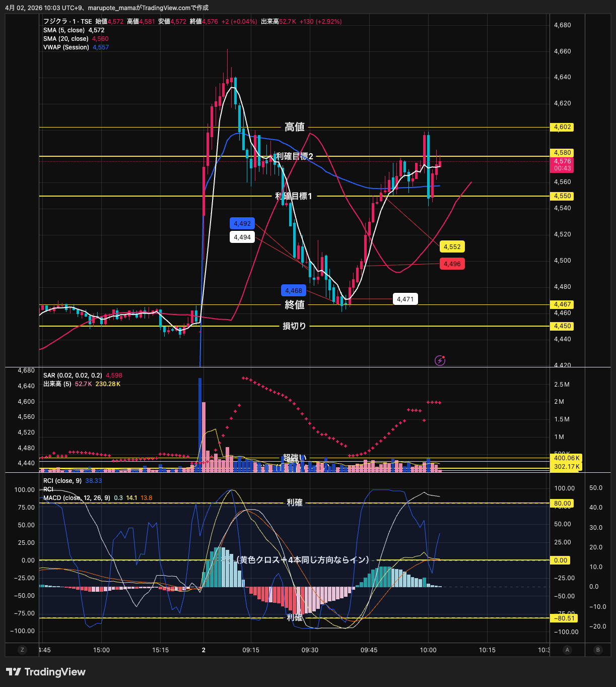Click the 出来高 (5) volume legend
Screen dimensions: 616x687
pyautogui.click(x=57, y=384)
